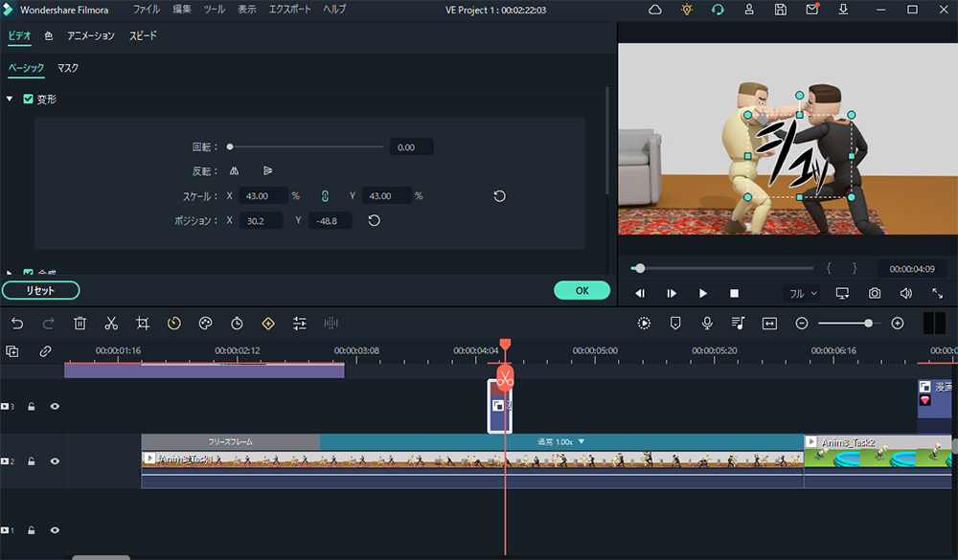958x560 pixels.
Task: Toggle visibility eye on track 3
Action: (x=55, y=406)
